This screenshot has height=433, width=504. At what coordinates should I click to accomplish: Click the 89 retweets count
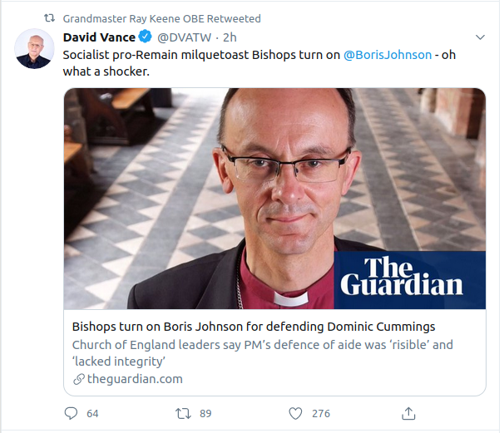click(205, 413)
